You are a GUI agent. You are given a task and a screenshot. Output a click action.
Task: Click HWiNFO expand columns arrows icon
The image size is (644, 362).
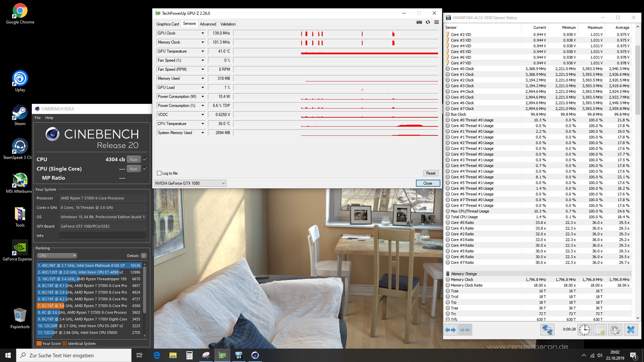[450, 330]
